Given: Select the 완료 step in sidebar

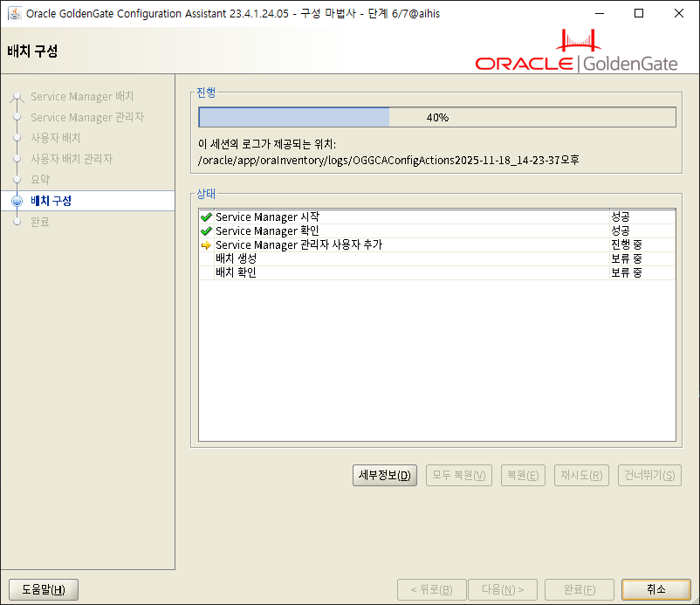Looking at the screenshot, I should click(x=40, y=222).
